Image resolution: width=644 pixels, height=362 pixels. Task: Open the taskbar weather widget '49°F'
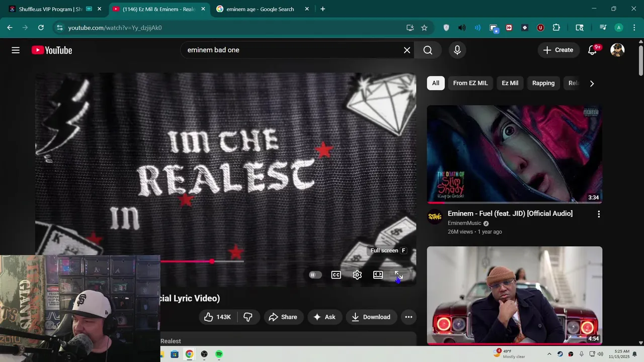click(x=509, y=354)
